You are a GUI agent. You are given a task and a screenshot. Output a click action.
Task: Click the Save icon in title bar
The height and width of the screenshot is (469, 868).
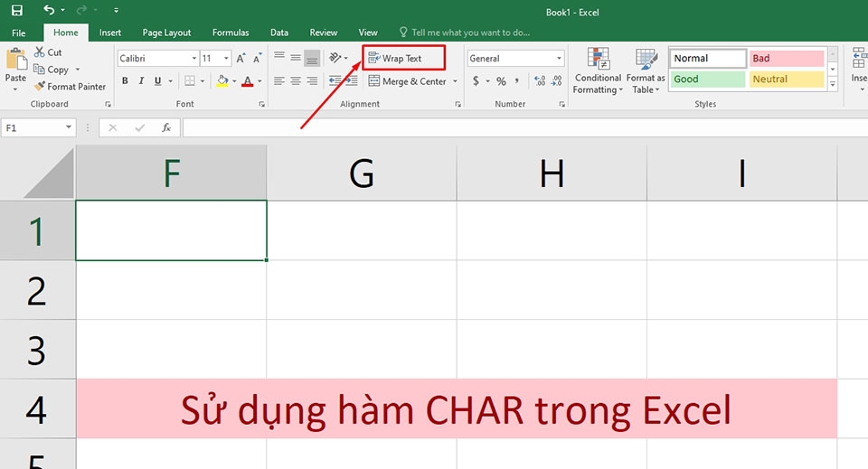pyautogui.click(x=17, y=10)
